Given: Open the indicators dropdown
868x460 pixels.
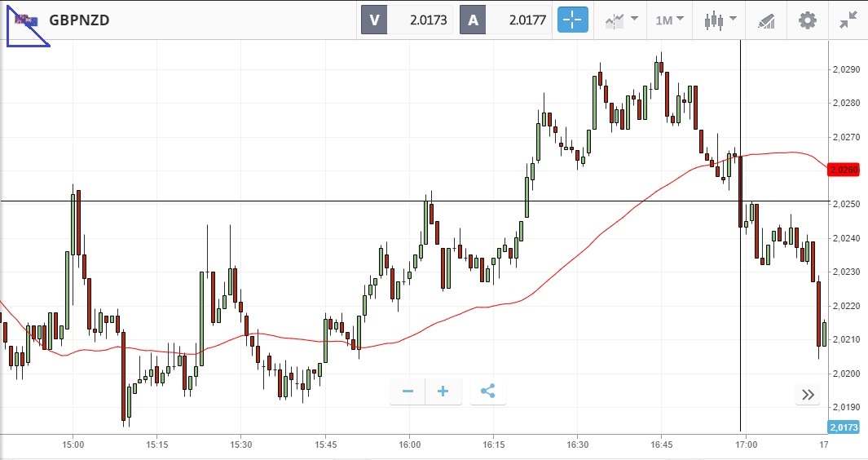Looking at the screenshot, I should pos(621,20).
